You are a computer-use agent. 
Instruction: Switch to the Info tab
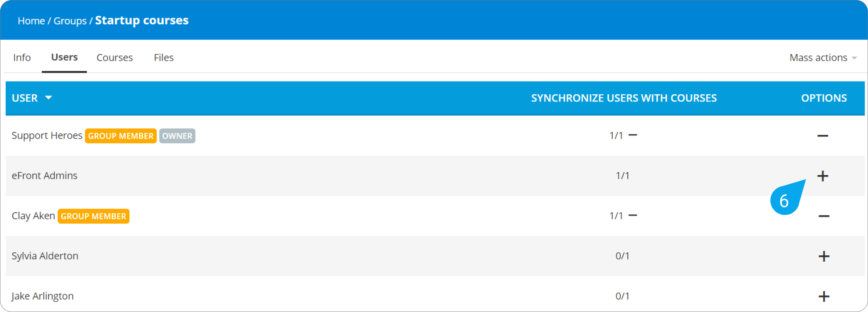[x=22, y=58]
